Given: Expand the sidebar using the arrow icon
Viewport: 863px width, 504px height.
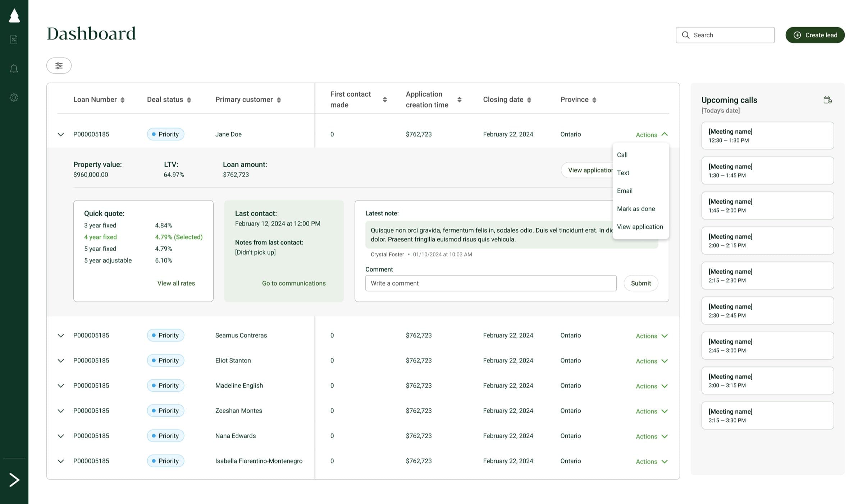Looking at the screenshot, I should pos(14,479).
